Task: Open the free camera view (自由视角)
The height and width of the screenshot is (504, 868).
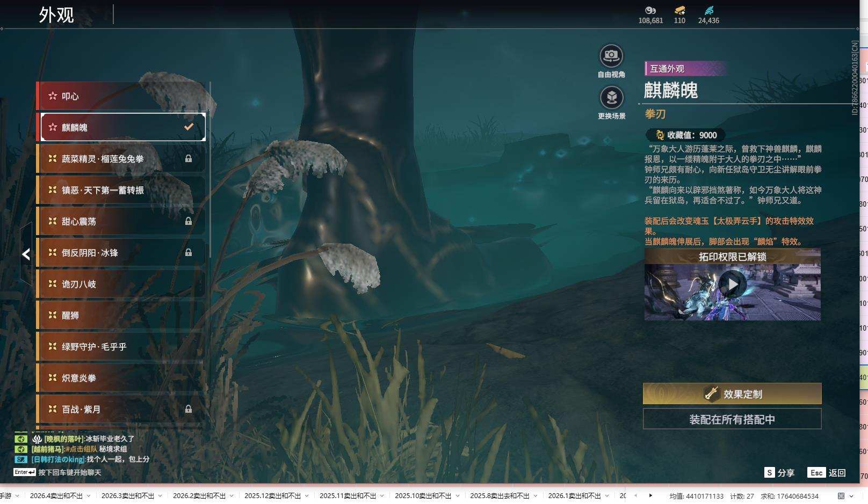Action: [611, 56]
